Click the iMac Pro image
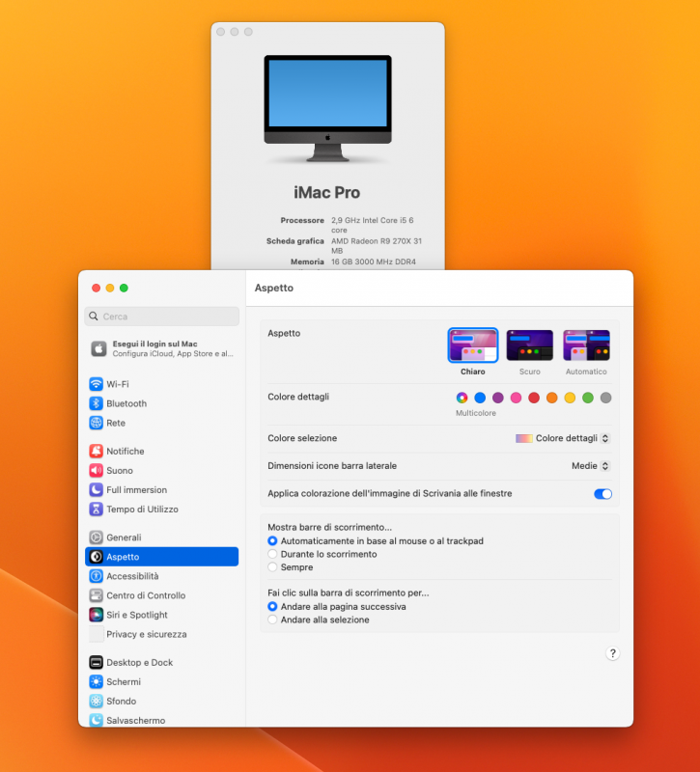The height and width of the screenshot is (772, 700). pyautogui.click(x=327, y=108)
